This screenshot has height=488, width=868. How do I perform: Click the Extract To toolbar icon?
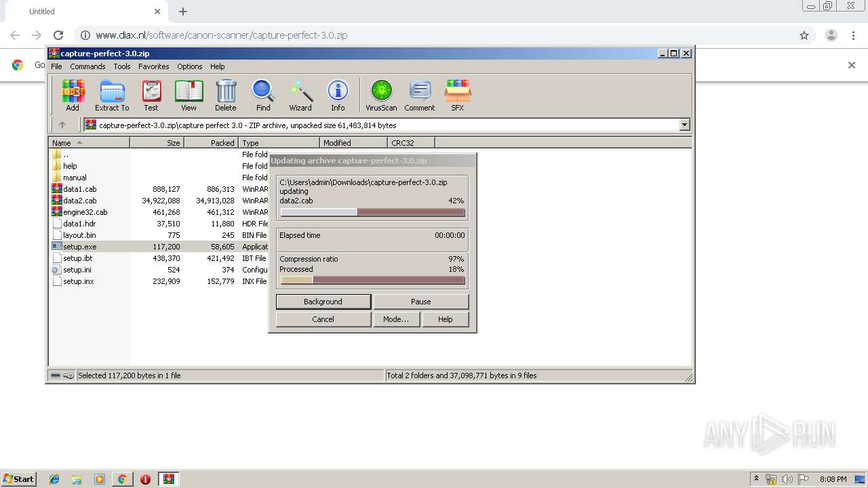coord(112,96)
